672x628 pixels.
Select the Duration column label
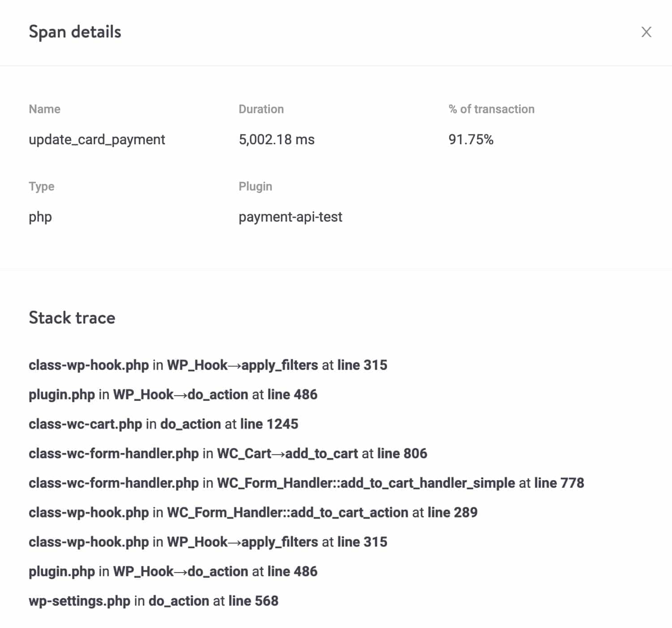click(261, 109)
